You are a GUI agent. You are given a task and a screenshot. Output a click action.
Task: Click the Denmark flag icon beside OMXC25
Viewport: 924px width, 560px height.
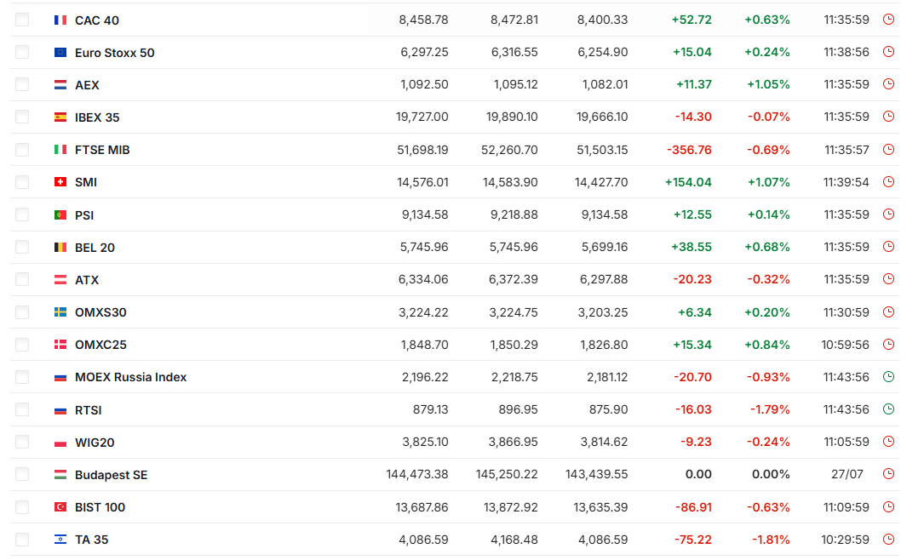pos(60,345)
